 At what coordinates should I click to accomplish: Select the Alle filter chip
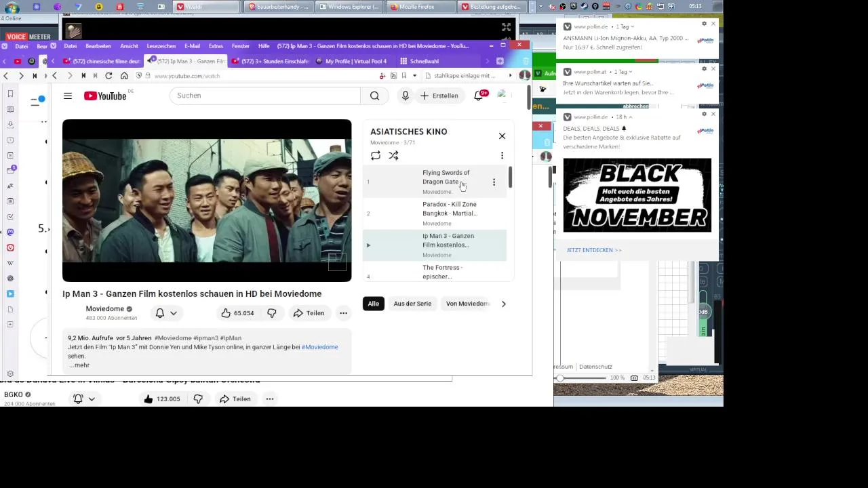pyautogui.click(x=374, y=304)
